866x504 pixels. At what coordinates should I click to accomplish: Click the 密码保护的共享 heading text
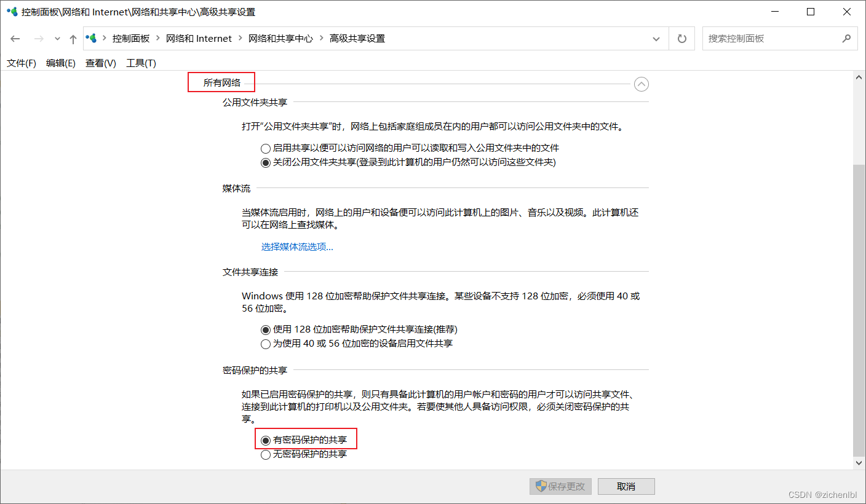[x=255, y=371]
